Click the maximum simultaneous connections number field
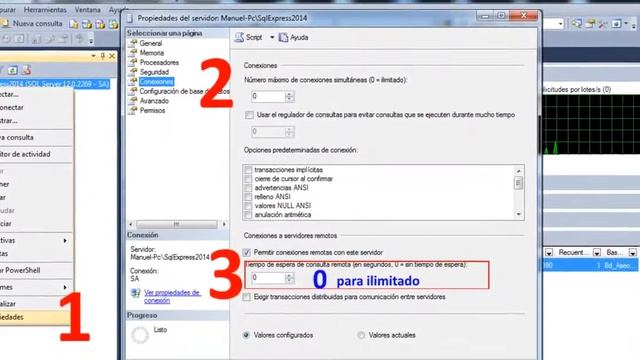The height and width of the screenshot is (360, 640). click(x=268, y=97)
